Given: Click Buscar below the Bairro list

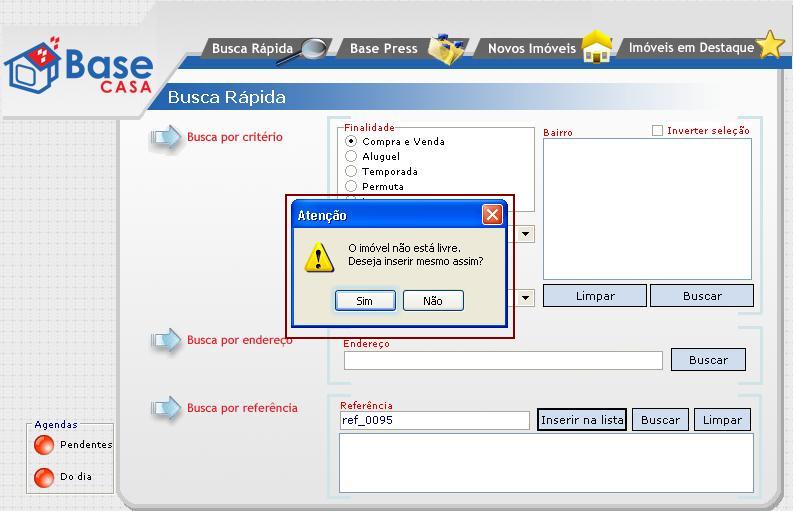Looking at the screenshot, I should tap(702, 296).
